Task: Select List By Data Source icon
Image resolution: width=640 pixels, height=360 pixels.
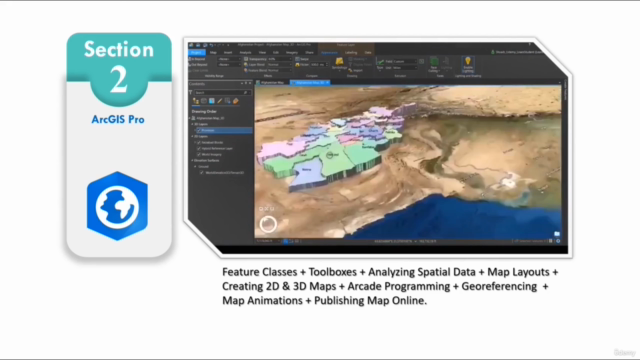Action: tap(204, 101)
